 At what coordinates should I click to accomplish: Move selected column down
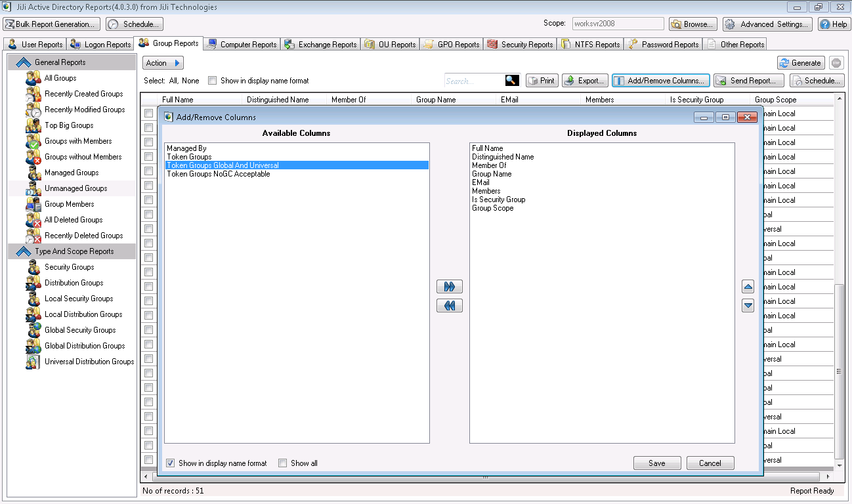coord(748,306)
